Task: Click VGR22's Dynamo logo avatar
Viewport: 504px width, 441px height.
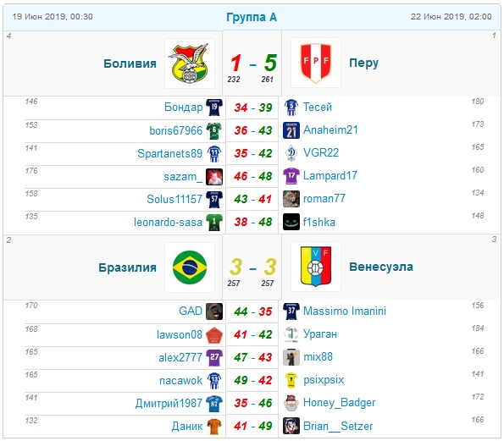Action: click(291, 153)
